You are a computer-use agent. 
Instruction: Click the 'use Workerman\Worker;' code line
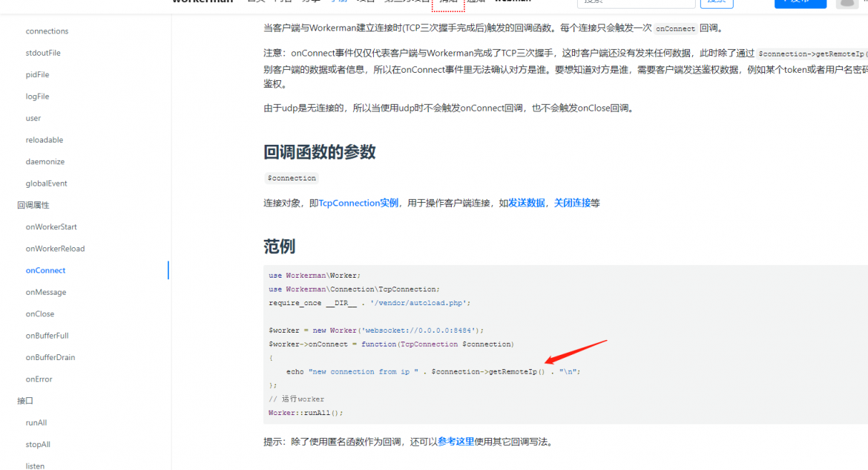(x=315, y=275)
